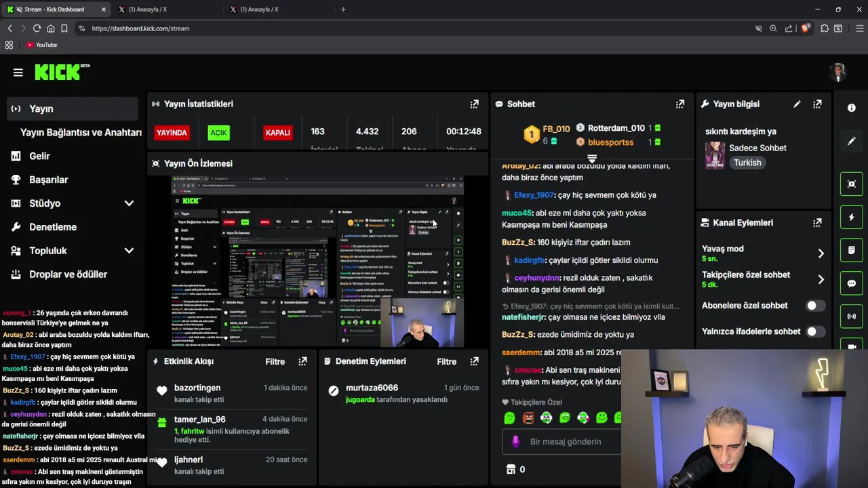
Task: Open Filtre in Etkinlik Akışı panel
Action: pyautogui.click(x=275, y=361)
